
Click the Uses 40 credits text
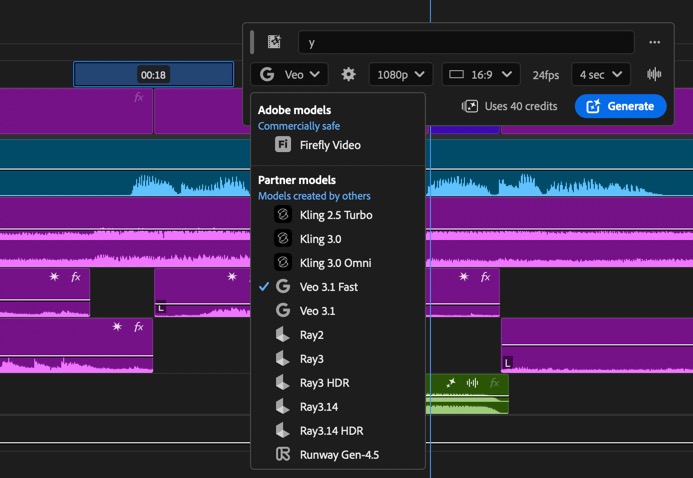click(x=521, y=106)
